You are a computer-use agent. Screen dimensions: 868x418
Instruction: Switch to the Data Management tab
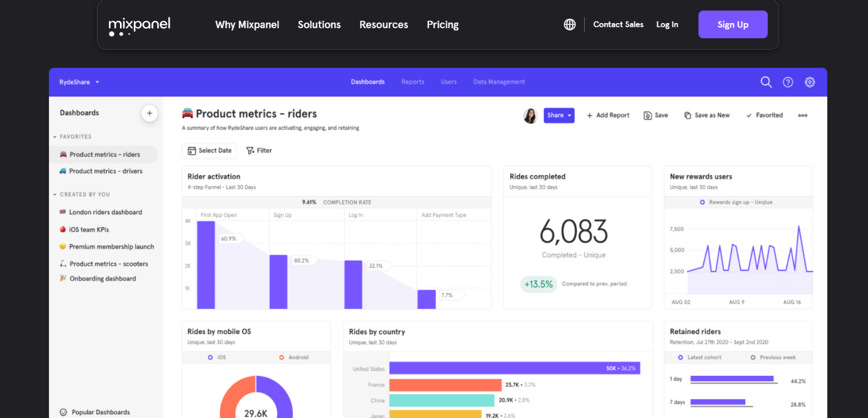(x=499, y=82)
